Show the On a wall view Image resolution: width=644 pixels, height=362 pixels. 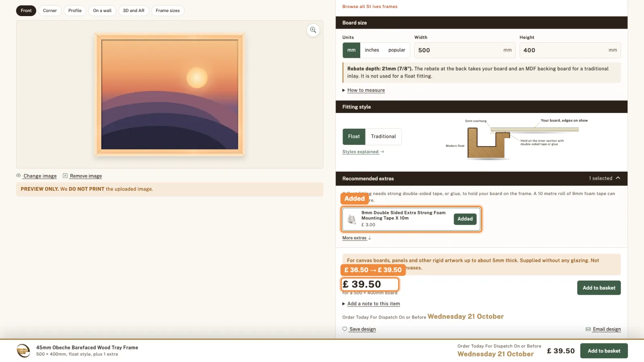coord(102,11)
